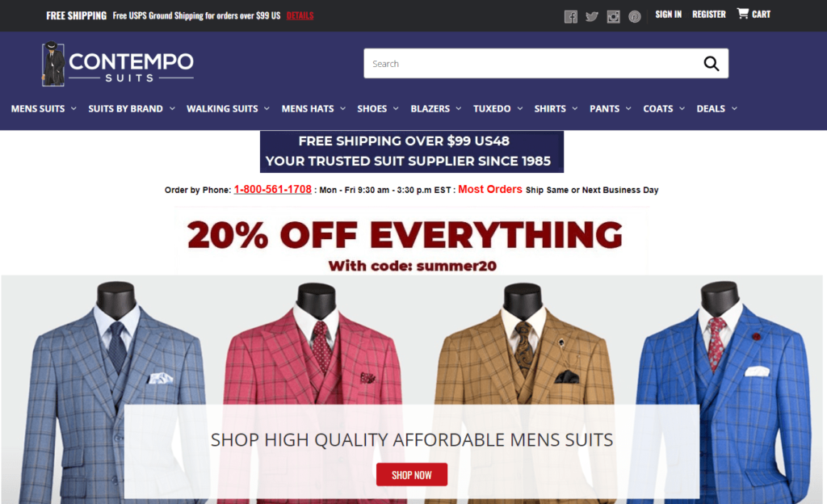Viewport: 827px width, 504px height.
Task: Click the Contempo Suits logo
Action: pyautogui.click(x=118, y=64)
